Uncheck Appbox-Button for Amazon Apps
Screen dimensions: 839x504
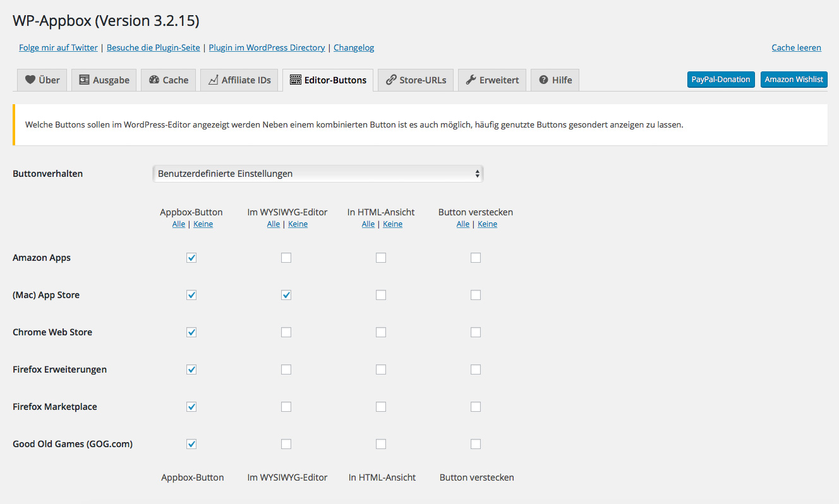pyautogui.click(x=191, y=258)
